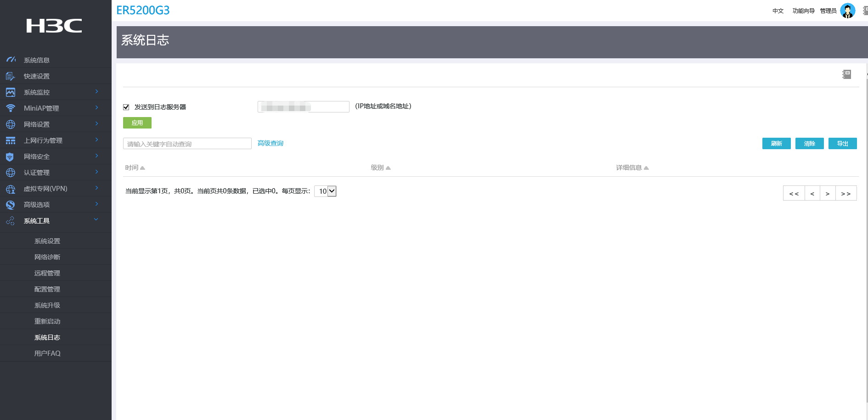
Task: Click the keyword search field
Action: [x=187, y=144]
